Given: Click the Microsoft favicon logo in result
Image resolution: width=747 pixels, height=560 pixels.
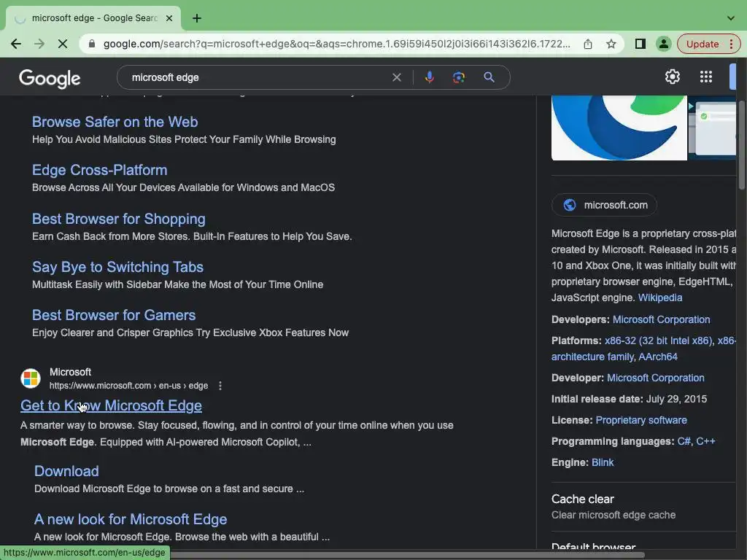Looking at the screenshot, I should pyautogui.click(x=31, y=378).
